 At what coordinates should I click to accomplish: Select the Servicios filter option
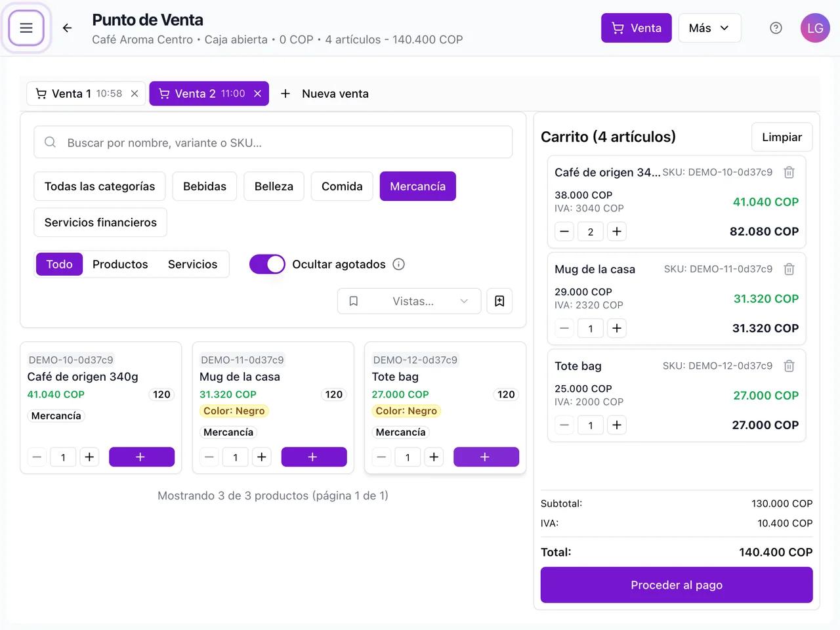(x=192, y=264)
